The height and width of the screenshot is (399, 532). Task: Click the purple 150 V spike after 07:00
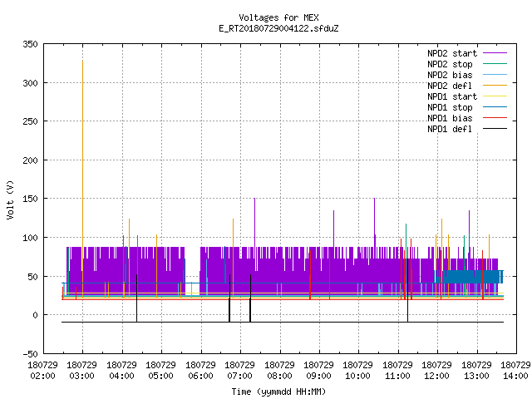click(254, 222)
